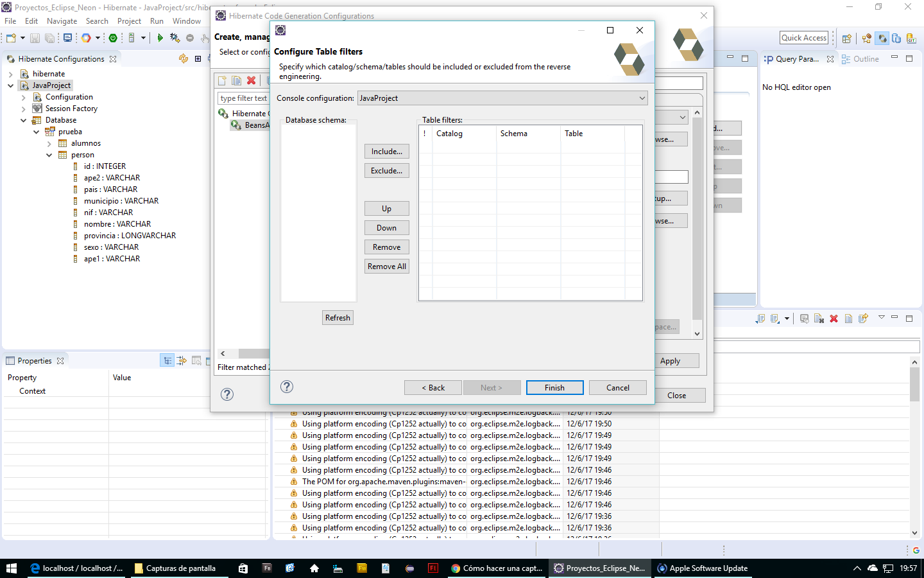Click duplicate launch configuration icon
The height and width of the screenshot is (578, 924).
tap(236, 80)
